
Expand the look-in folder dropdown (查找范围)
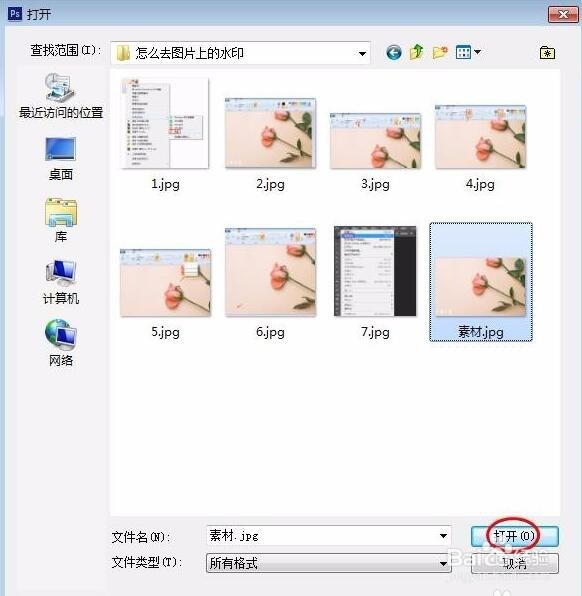point(362,54)
